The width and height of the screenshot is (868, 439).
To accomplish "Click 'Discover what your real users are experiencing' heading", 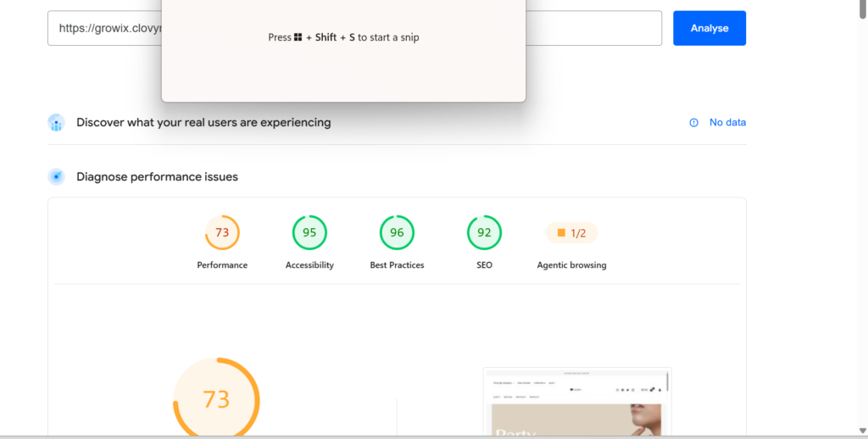I will 203,122.
